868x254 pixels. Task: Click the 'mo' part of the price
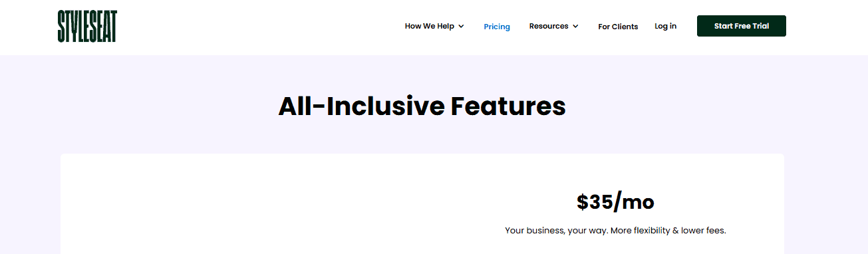[637, 202]
